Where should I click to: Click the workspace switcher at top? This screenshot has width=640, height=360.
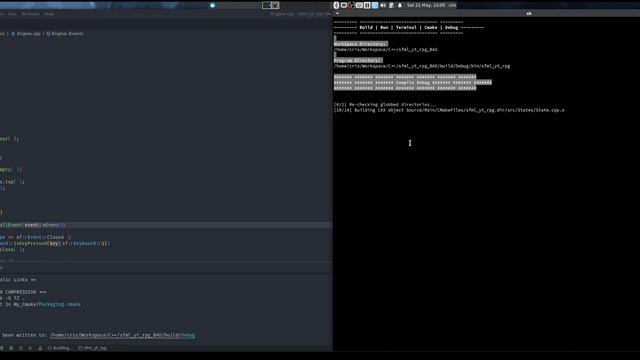271,5
